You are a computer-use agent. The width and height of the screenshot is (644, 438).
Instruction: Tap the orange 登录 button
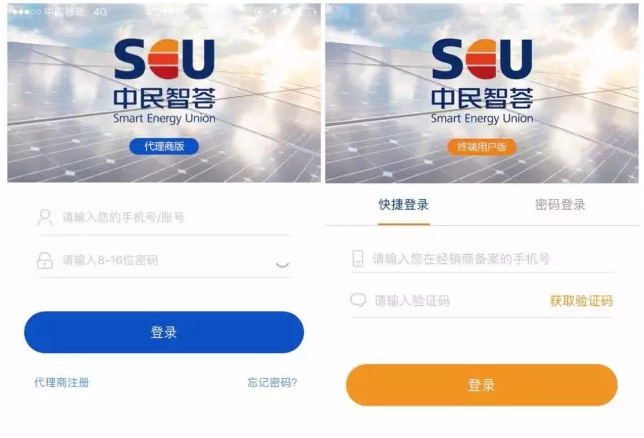pyautogui.click(x=482, y=385)
